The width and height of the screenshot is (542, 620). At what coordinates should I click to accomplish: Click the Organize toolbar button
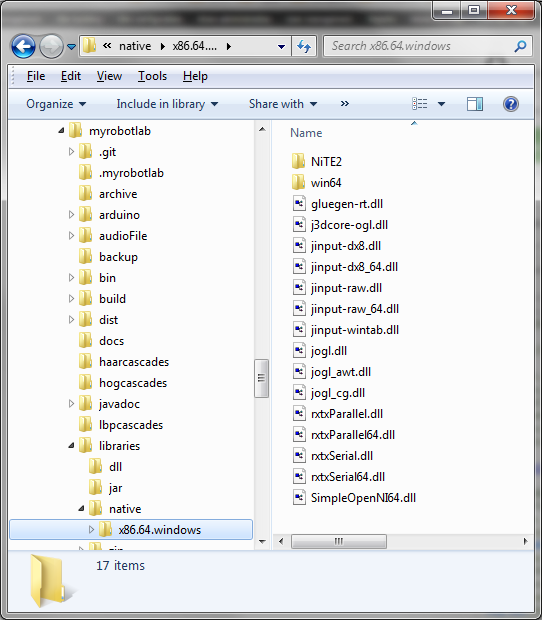[x=56, y=104]
